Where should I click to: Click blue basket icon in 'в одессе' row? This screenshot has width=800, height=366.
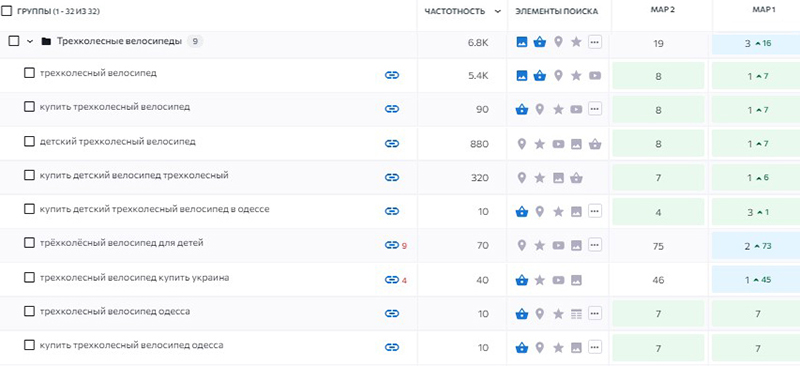pos(521,211)
